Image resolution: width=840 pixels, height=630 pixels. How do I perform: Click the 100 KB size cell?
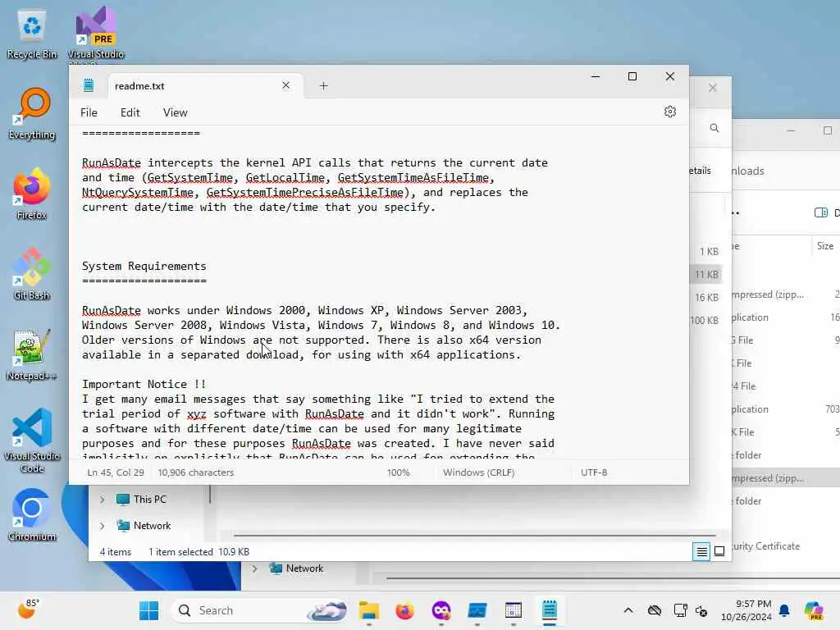pos(705,321)
